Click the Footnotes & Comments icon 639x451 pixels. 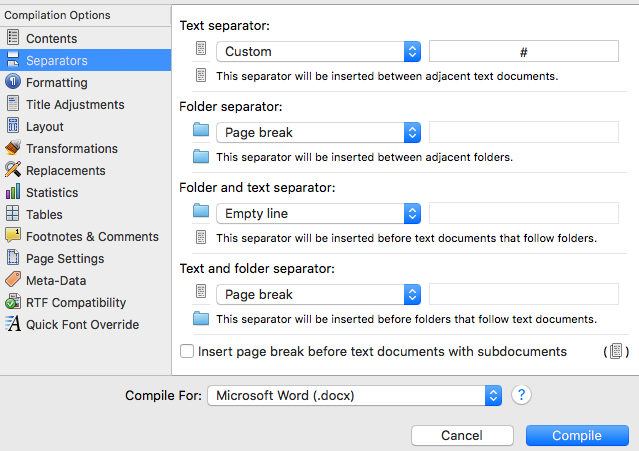13,236
